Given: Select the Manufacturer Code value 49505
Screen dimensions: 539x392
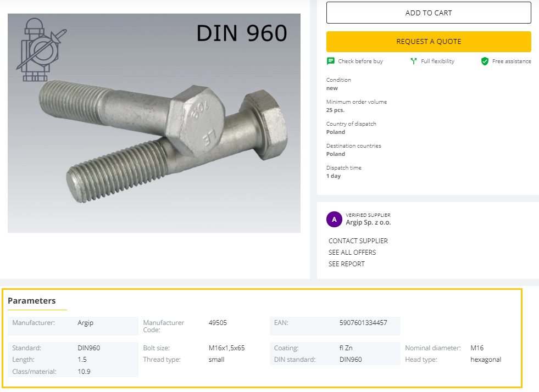Looking at the screenshot, I should (218, 323).
